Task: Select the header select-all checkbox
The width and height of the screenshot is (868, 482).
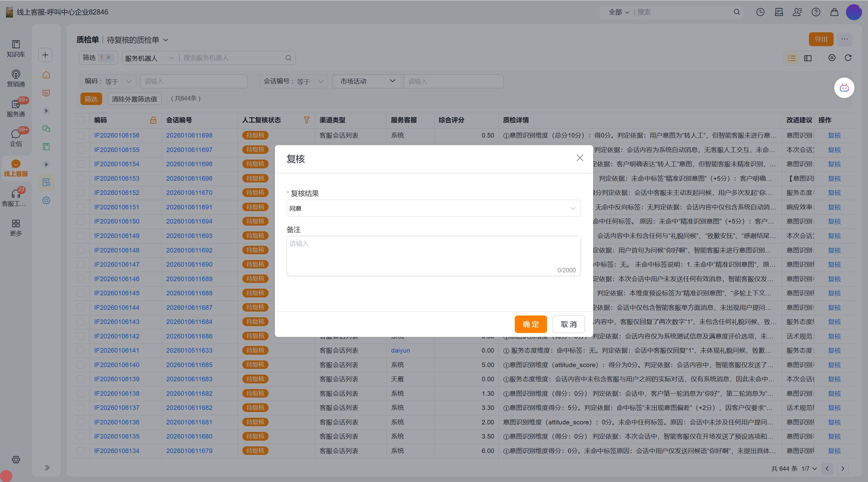Action: (x=80, y=120)
